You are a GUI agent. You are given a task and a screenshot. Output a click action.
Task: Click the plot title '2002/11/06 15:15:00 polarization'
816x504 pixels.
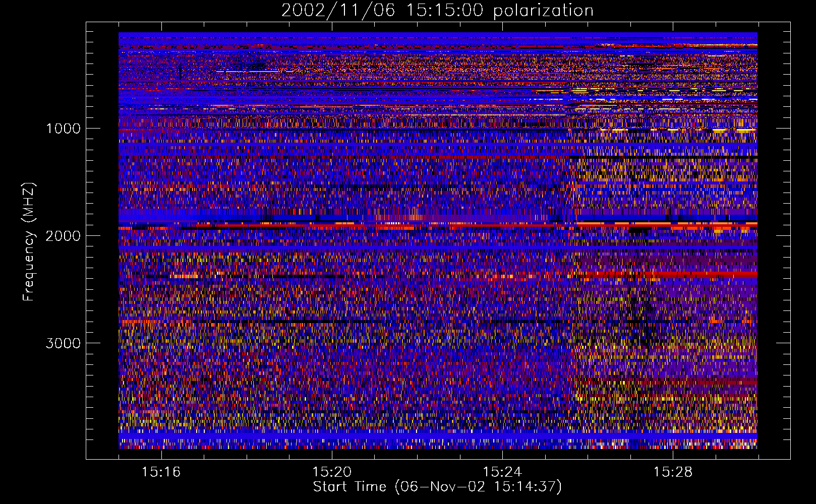(437, 11)
